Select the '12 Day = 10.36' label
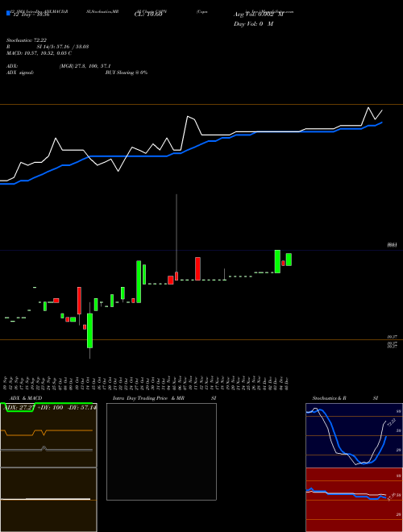The image size is (403, 532). [31, 15]
